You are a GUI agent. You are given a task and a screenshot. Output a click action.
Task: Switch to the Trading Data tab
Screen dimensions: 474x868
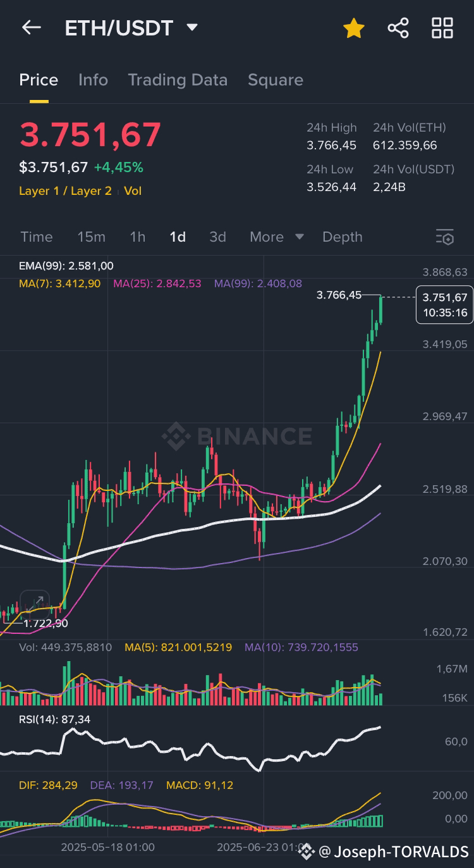178,80
